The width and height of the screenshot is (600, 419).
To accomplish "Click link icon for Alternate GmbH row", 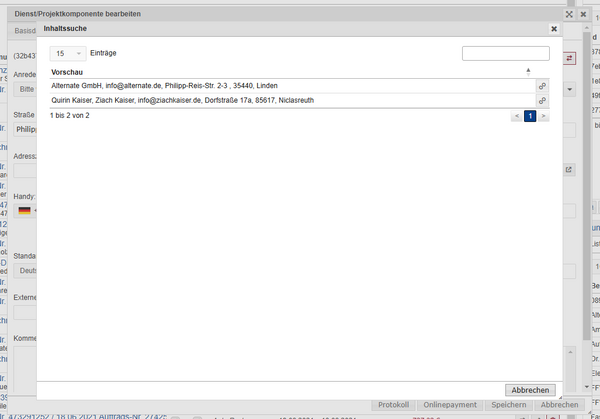I will pyautogui.click(x=542, y=87).
